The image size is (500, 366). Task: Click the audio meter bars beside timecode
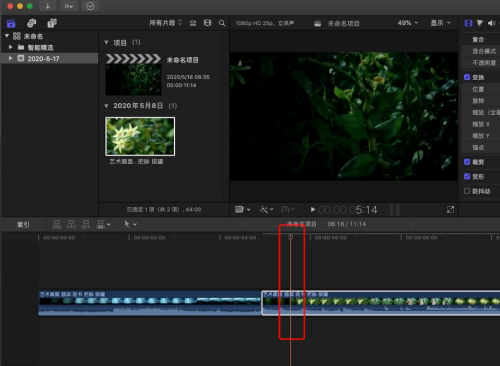(x=395, y=210)
